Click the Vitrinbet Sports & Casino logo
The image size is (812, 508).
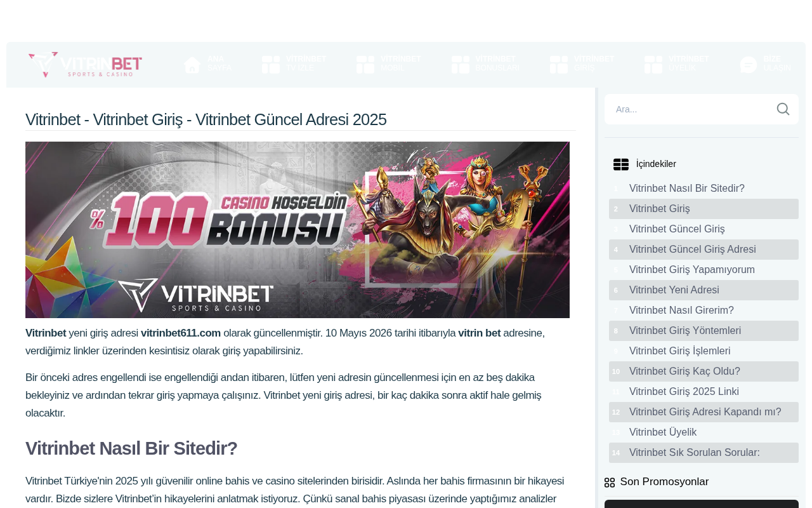coord(85,65)
